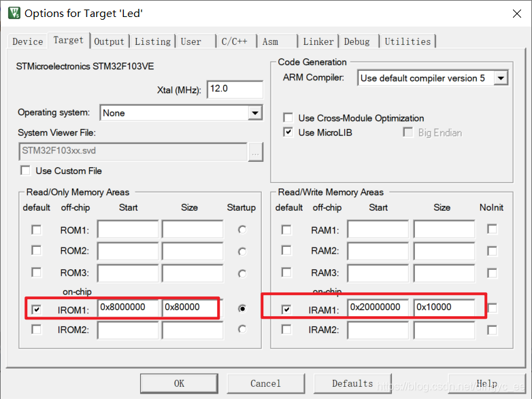
Task: Click the RAM2 Size field
Action: pos(444,251)
